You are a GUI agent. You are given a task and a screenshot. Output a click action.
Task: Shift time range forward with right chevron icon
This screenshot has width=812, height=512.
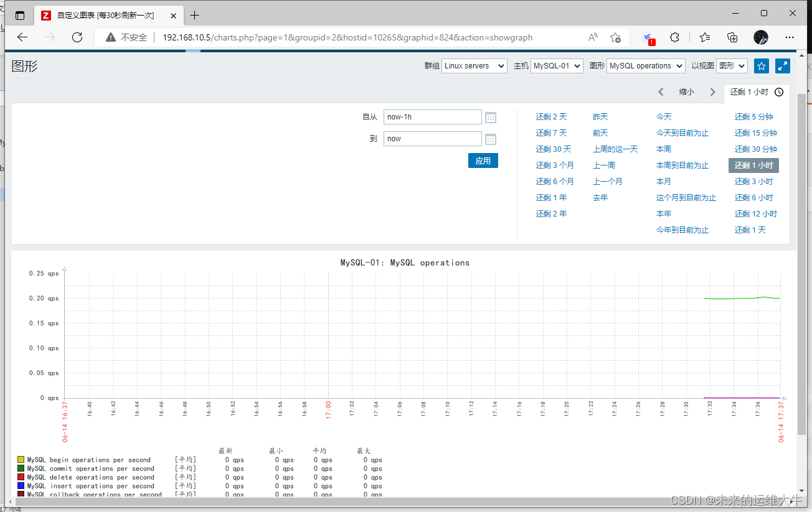[712, 91]
